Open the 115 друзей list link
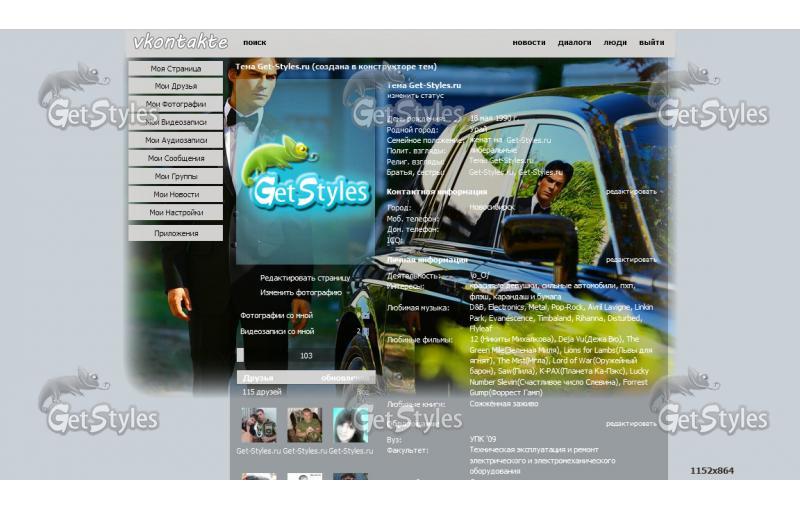This screenshot has width=800, height=509. click(x=262, y=392)
